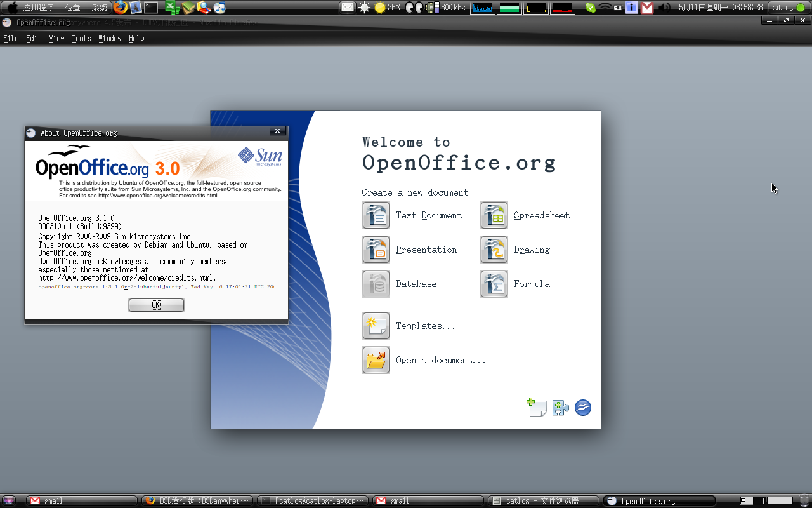Switch to the catlog file browser taskbar entry
Screen dimensions: 812x508
click(x=543, y=501)
